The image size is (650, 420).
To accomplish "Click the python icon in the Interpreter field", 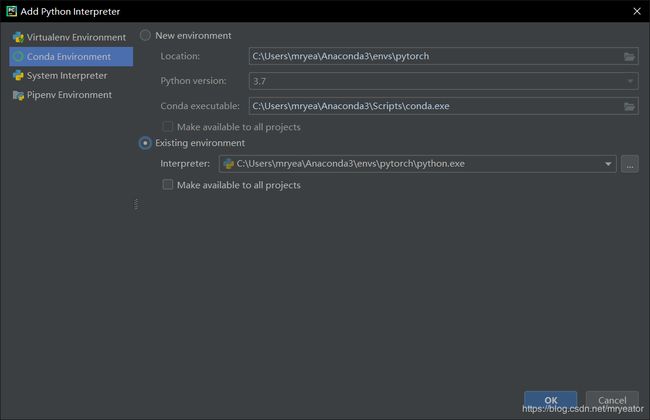I will [228, 164].
